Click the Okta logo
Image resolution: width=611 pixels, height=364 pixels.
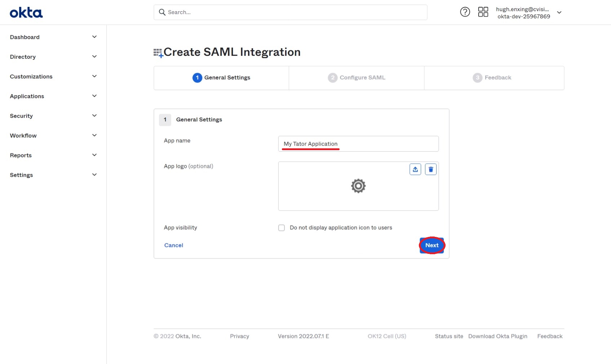tap(26, 13)
